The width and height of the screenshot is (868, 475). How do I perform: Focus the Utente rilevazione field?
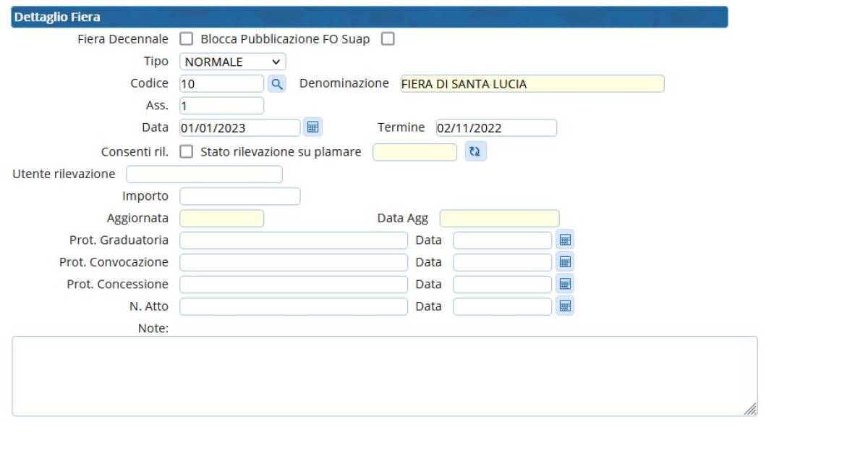204,175
